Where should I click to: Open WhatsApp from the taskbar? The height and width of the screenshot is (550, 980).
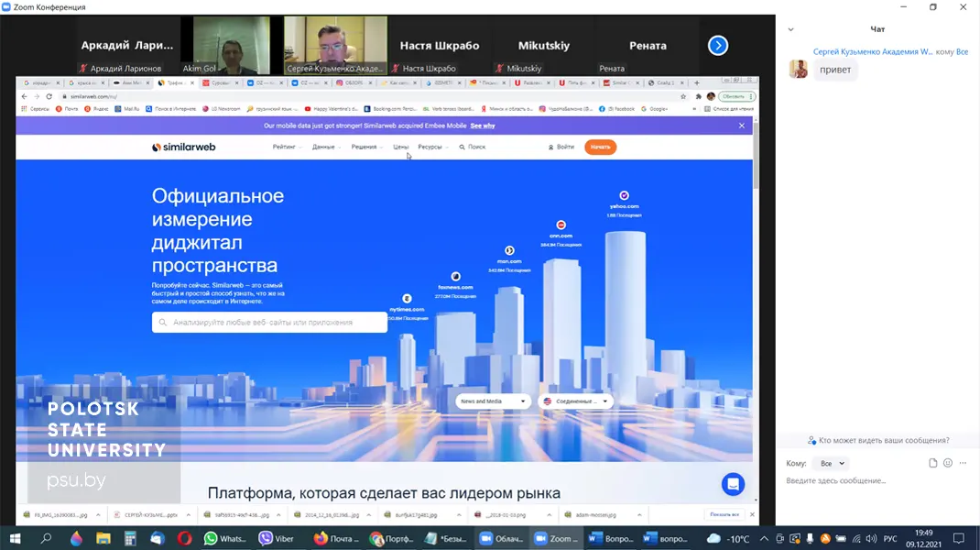coord(225,538)
